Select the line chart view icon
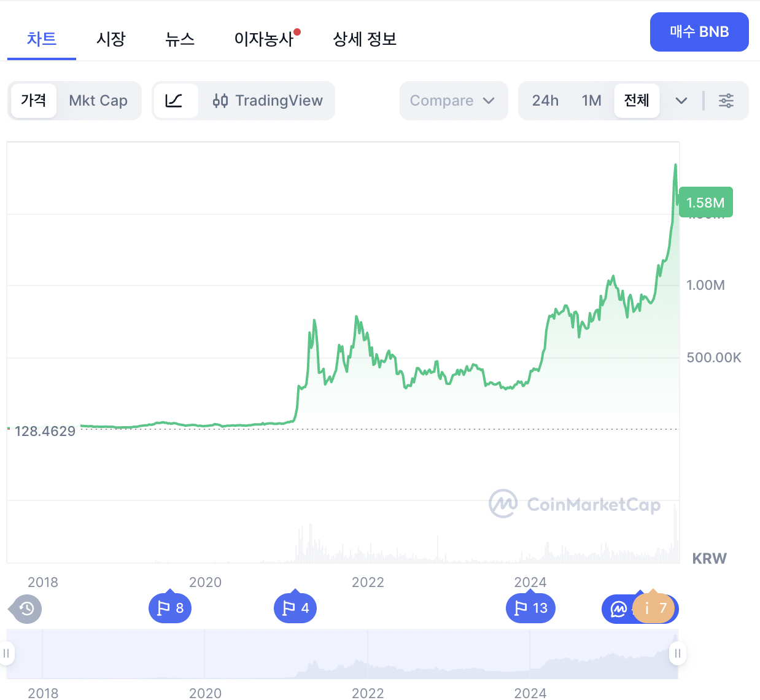Image resolution: width=760 pixels, height=700 pixels. pos(177,100)
